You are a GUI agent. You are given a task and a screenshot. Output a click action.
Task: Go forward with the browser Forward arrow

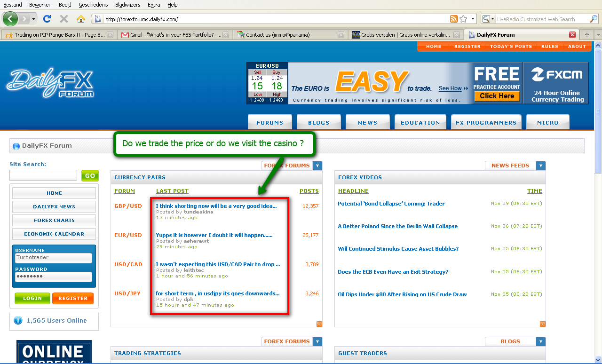[24, 19]
